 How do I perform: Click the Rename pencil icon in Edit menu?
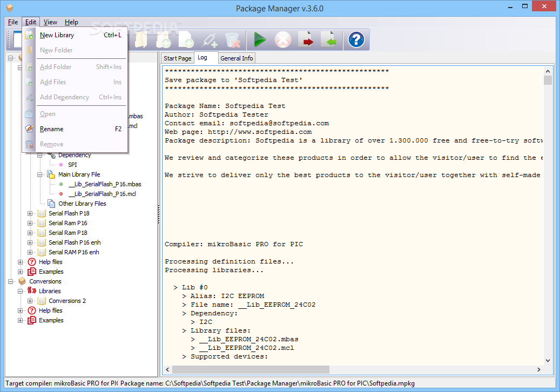tap(29, 129)
